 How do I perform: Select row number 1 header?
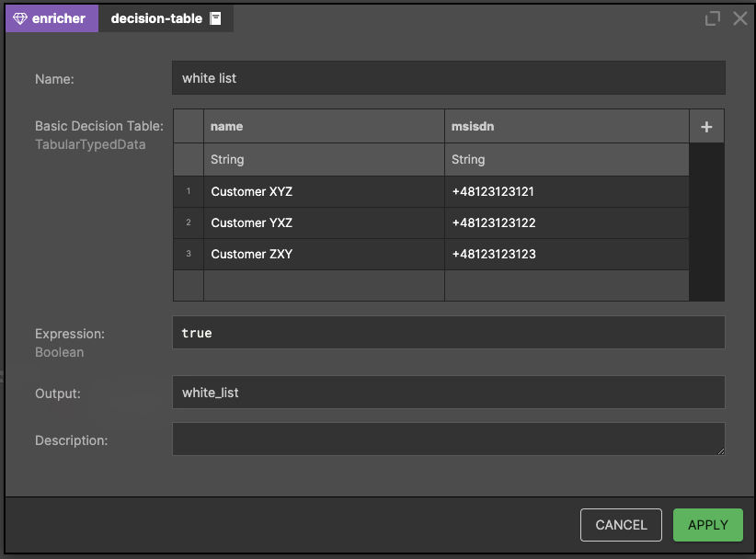point(189,192)
